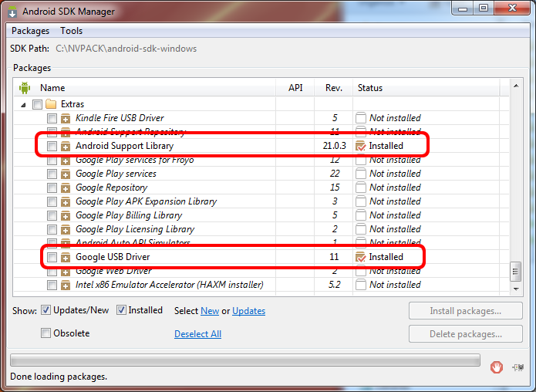536x392 pixels.
Task: Click the red stop hand icon
Action: click(x=497, y=367)
